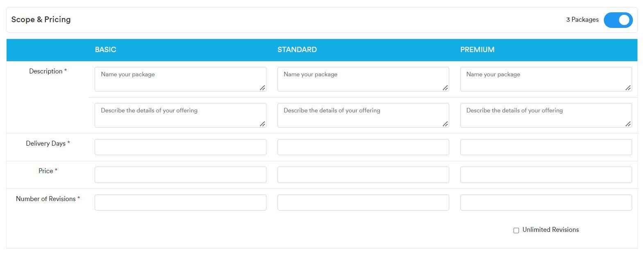Screen dimensions: 644x254
Task: Click the STANDARD column header
Action: [297, 50]
